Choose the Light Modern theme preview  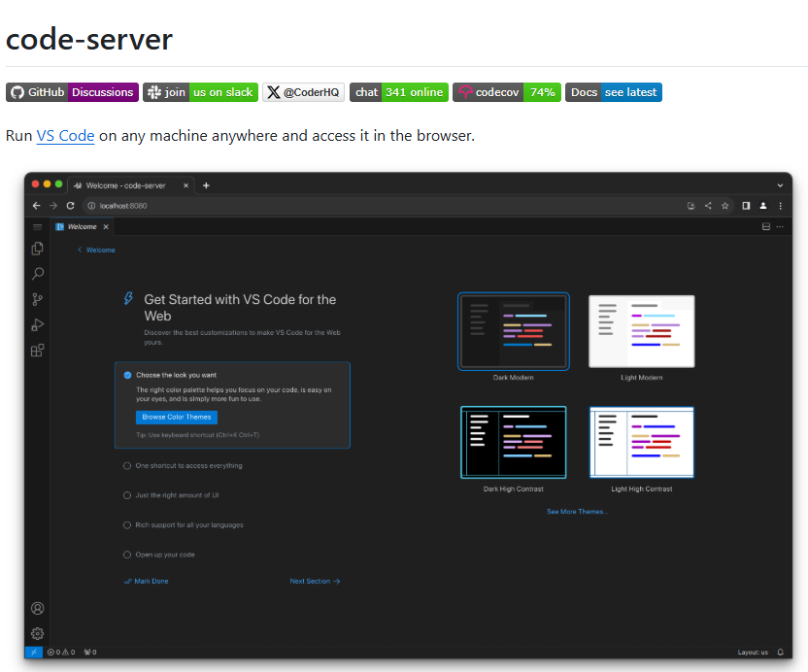coord(641,332)
